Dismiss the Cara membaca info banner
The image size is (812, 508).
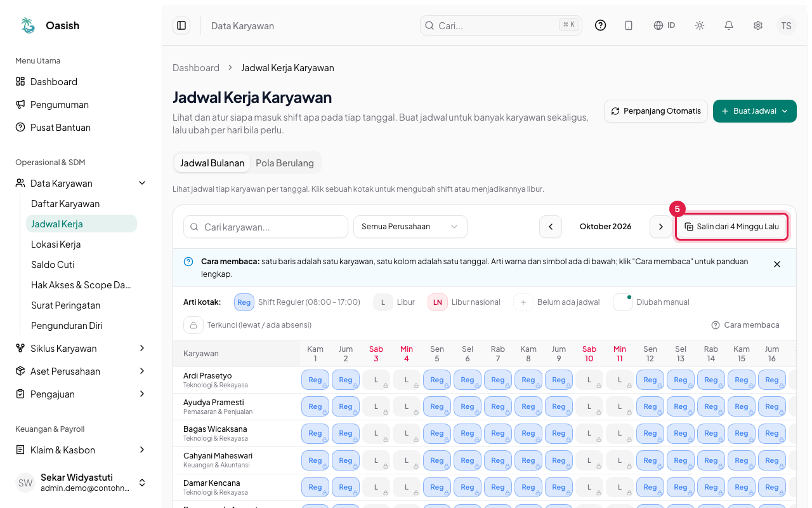777,264
